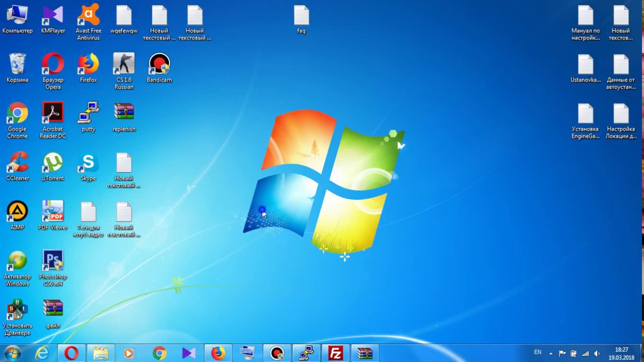Select the Настройка Локации д... file

click(x=621, y=121)
